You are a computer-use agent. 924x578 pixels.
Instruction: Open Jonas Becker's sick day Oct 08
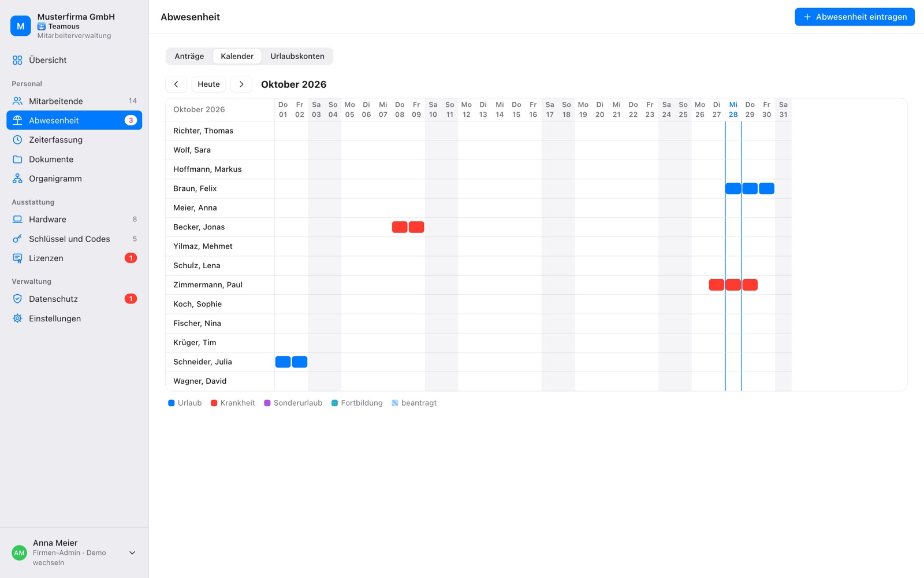pos(400,227)
